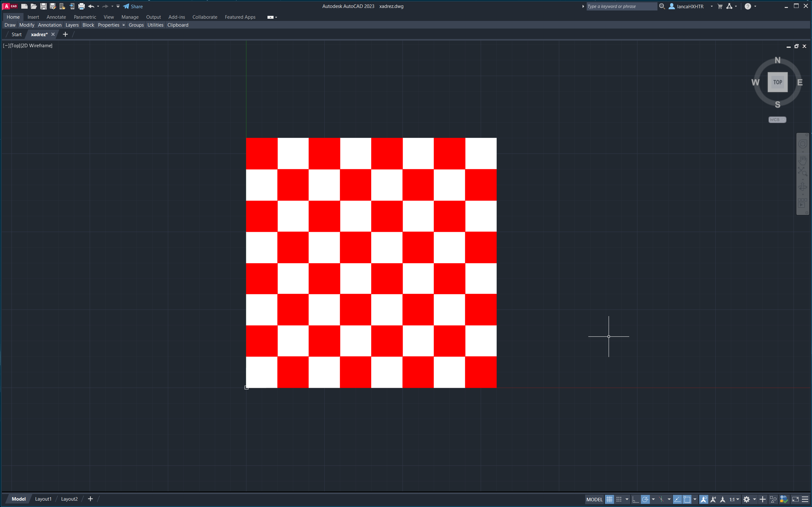Click the Clean Screen icon in status bar
Image resolution: width=812 pixels, height=507 pixels.
click(x=795, y=499)
